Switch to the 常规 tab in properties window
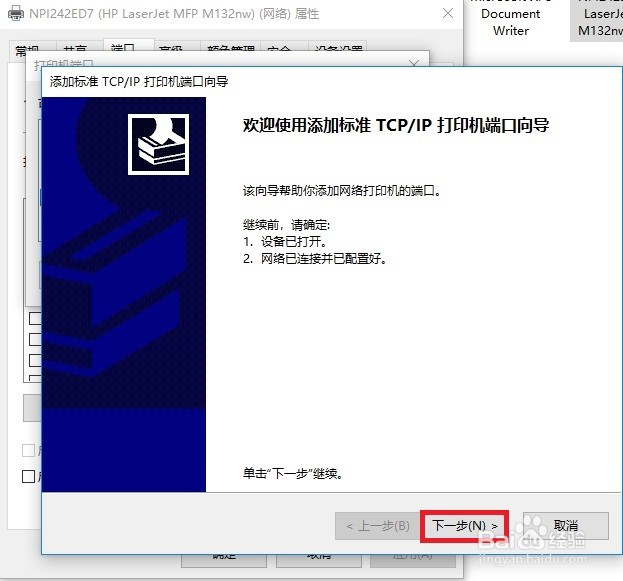The height and width of the screenshot is (581, 623). 32,48
